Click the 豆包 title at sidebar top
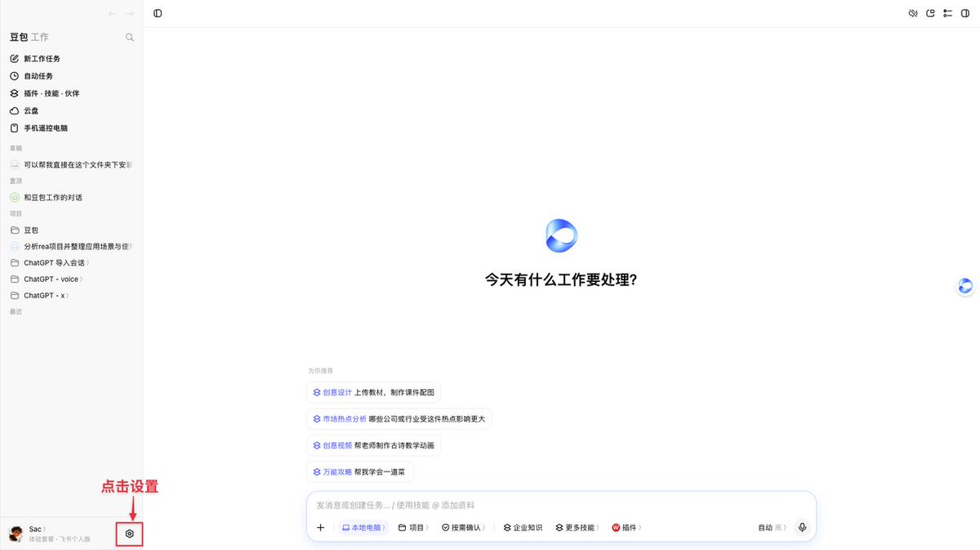This screenshot has height=550, width=980. [19, 38]
